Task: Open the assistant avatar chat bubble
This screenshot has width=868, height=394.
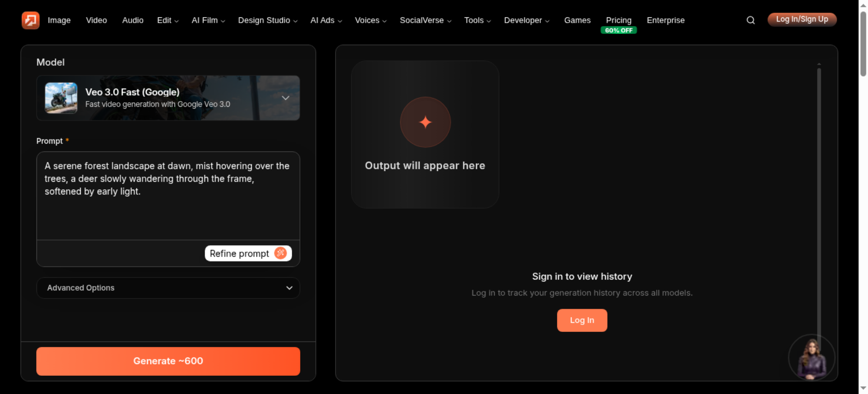Action: point(811,358)
